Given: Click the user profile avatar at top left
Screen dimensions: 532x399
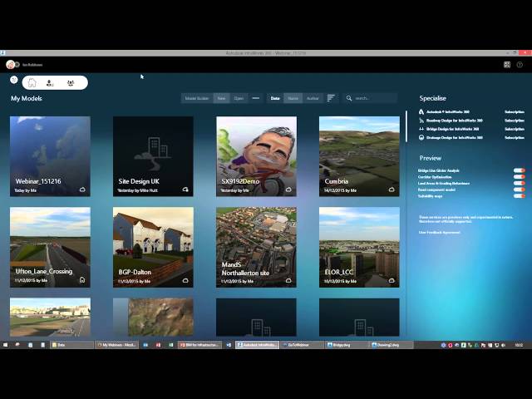Looking at the screenshot, I should [11, 65].
